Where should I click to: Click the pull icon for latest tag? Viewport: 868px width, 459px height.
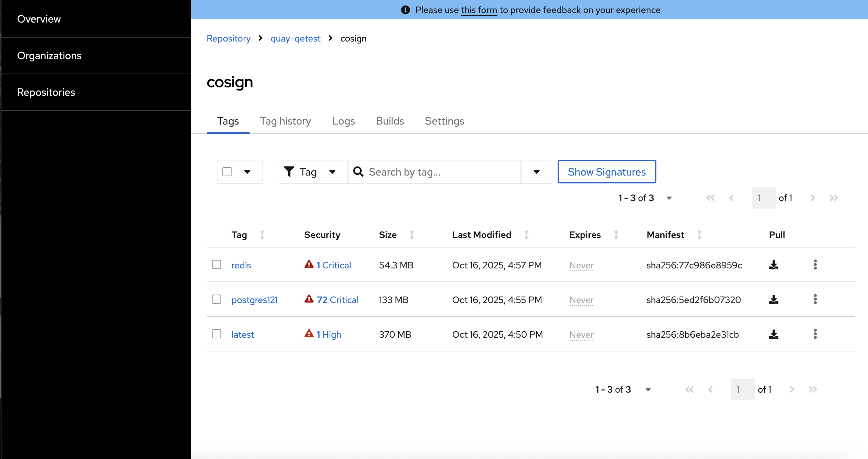[x=774, y=334]
